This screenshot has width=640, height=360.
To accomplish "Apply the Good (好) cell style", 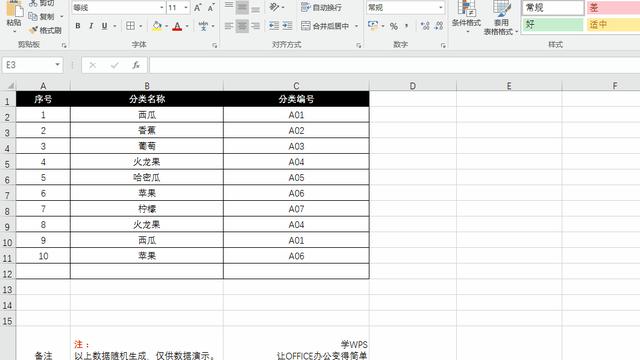I will click(553, 25).
